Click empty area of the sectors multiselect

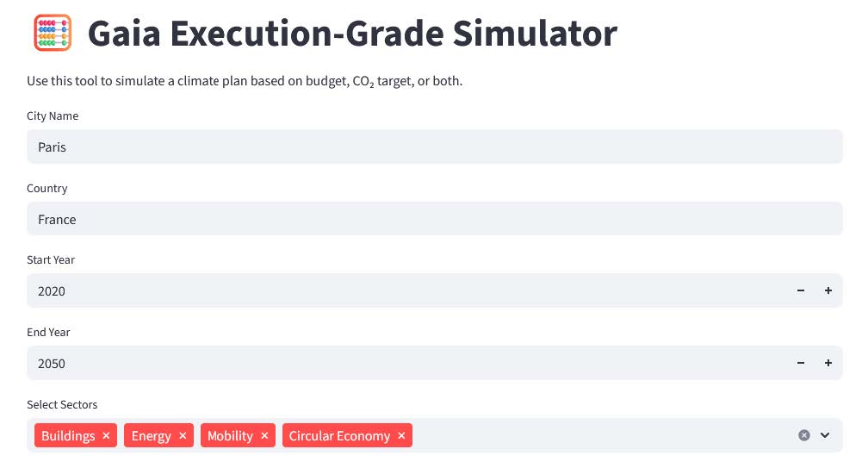coord(603,436)
